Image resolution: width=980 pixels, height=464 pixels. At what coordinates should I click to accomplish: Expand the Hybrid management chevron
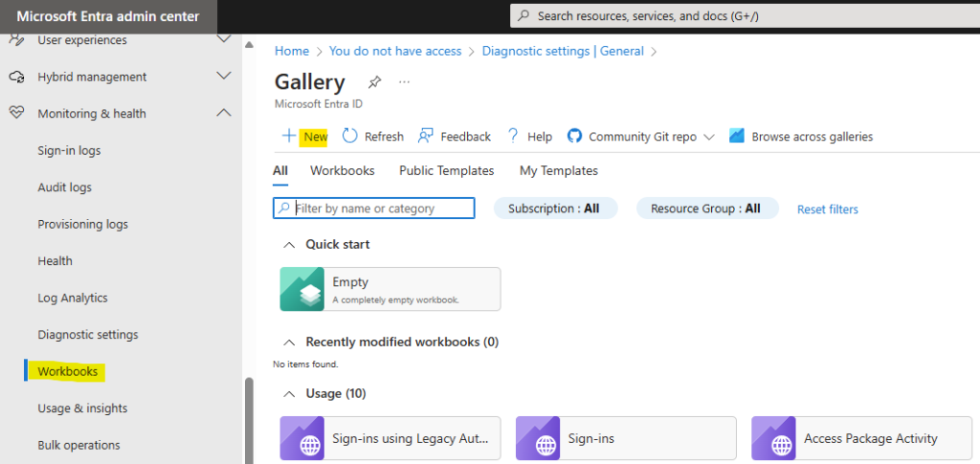coord(224,77)
